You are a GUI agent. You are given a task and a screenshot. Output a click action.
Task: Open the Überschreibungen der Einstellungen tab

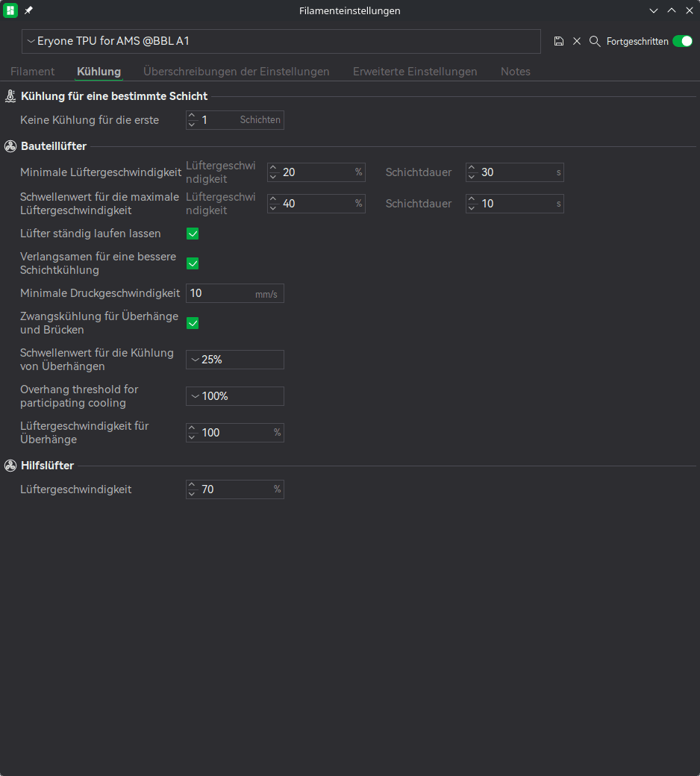pos(236,72)
